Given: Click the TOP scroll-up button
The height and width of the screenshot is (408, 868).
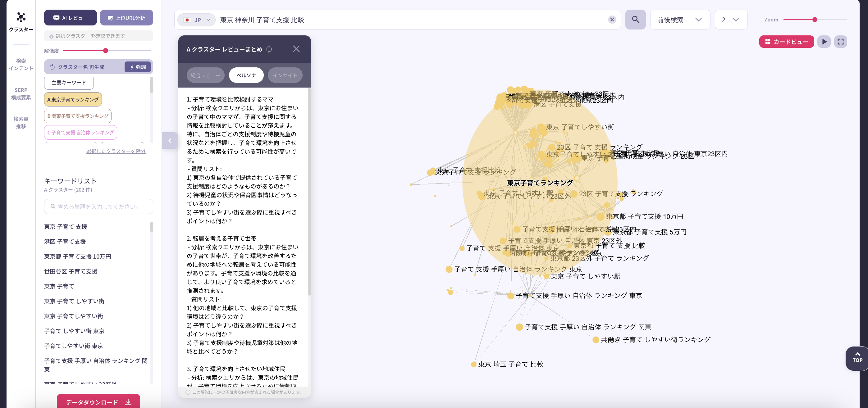Looking at the screenshot, I should [857, 358].
